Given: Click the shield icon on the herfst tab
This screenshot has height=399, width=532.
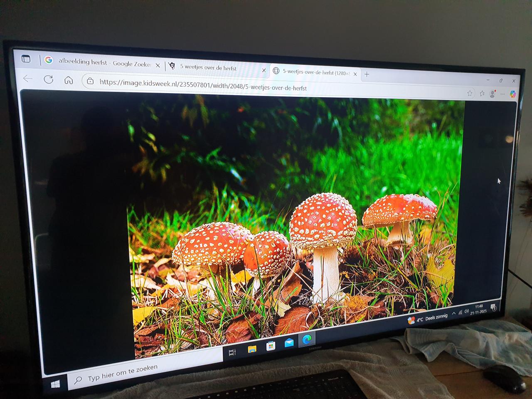Looking at the screenshot, I should click(172, 66).
